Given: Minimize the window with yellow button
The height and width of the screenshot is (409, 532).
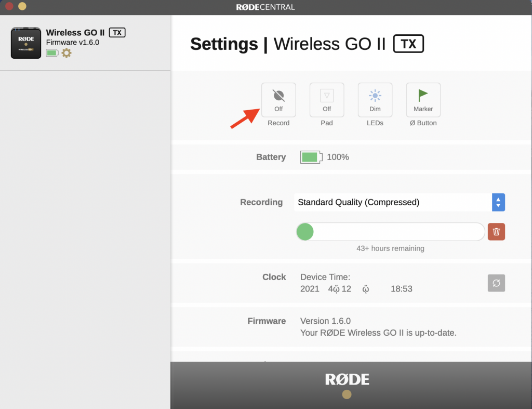Looking at the screenshot, I should click(22, 6).
